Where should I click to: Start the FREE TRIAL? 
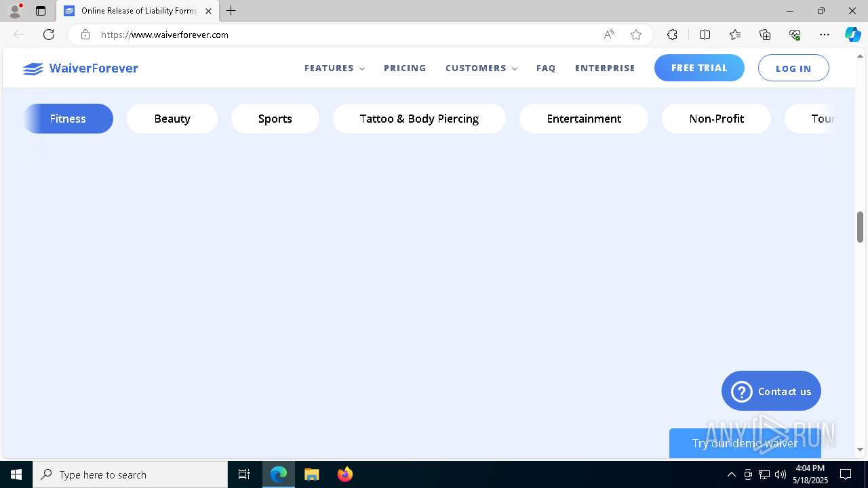699,68
